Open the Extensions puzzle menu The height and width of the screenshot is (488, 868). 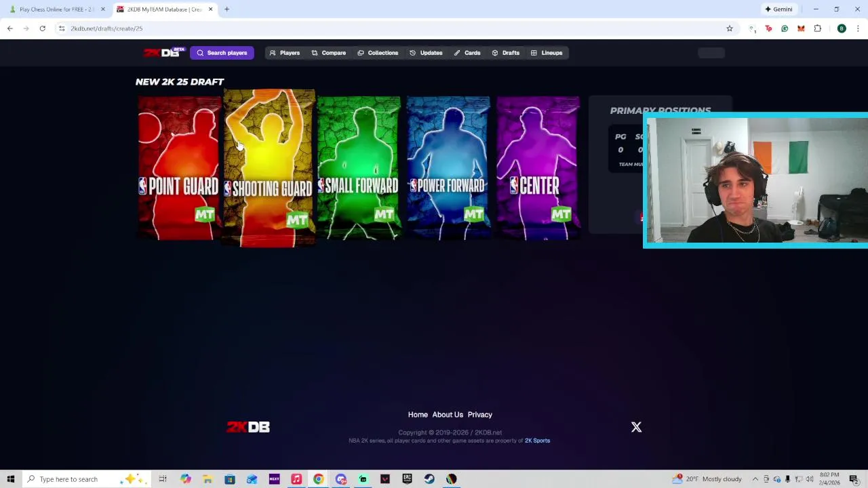pyautogui.click(x=817, y=28)
